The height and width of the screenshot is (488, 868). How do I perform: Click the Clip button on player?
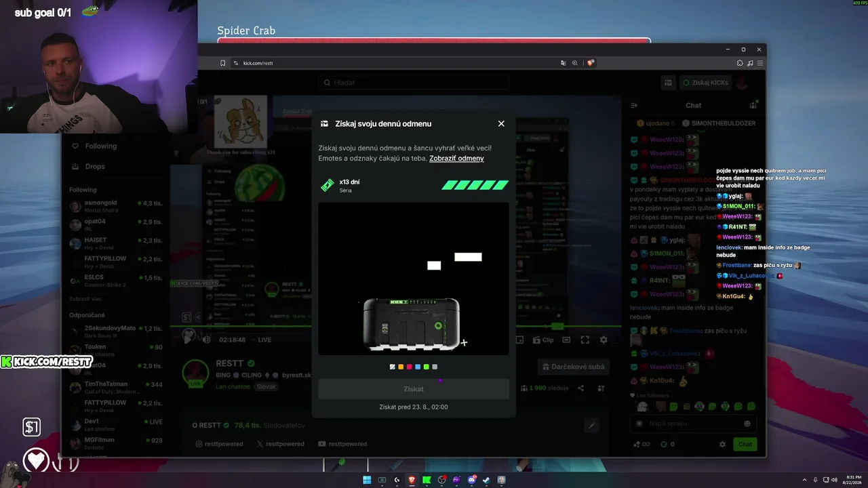coord(543,340)
